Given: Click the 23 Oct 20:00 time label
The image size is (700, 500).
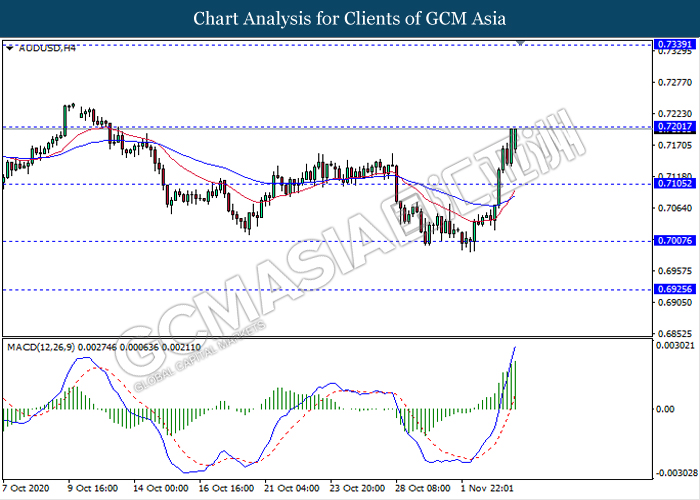Looking at the screenshot, I should [x=358, y=488].
